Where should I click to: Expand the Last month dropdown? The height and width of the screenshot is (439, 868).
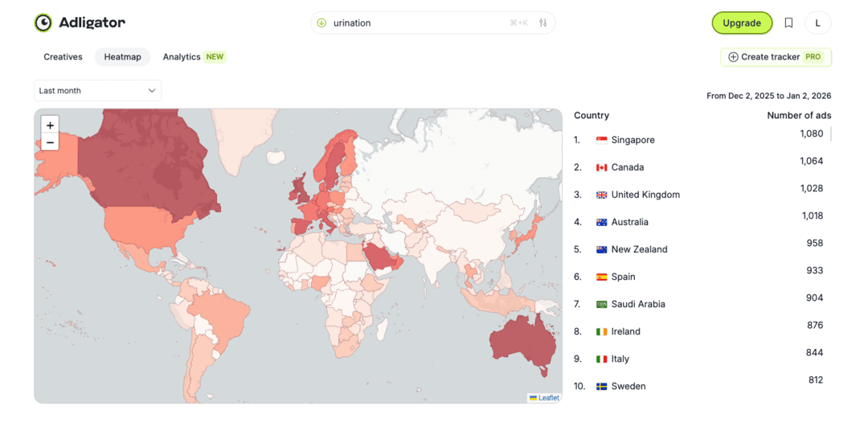97,91
